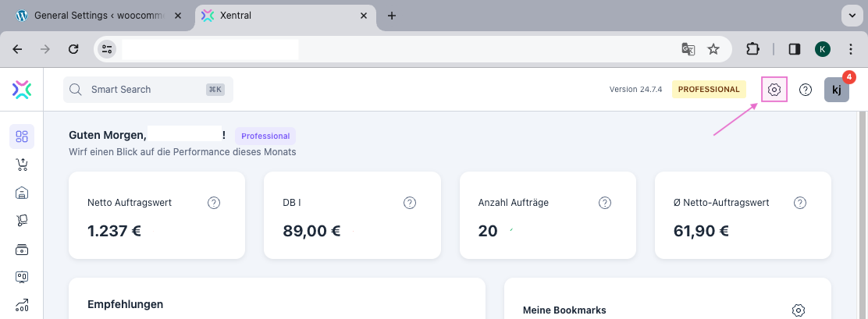868x319 pixels.
Task: Show info for Netto Auftragswert card
Action: 214,203
